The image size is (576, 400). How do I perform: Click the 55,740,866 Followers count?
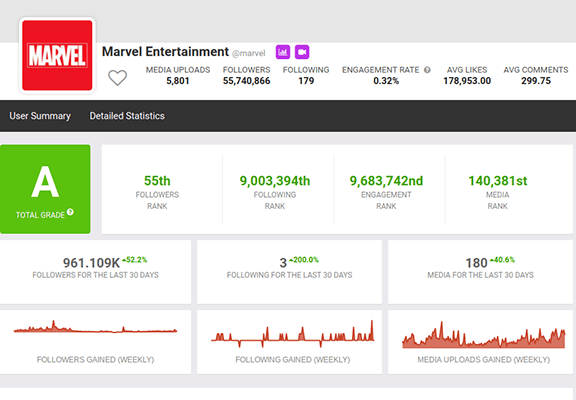click(246, 81)
